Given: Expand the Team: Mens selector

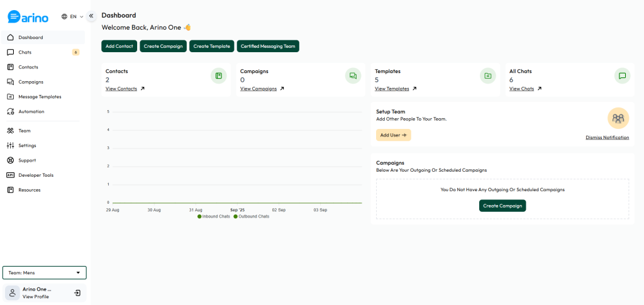Looking at the screenshot, I should (45, 272).
